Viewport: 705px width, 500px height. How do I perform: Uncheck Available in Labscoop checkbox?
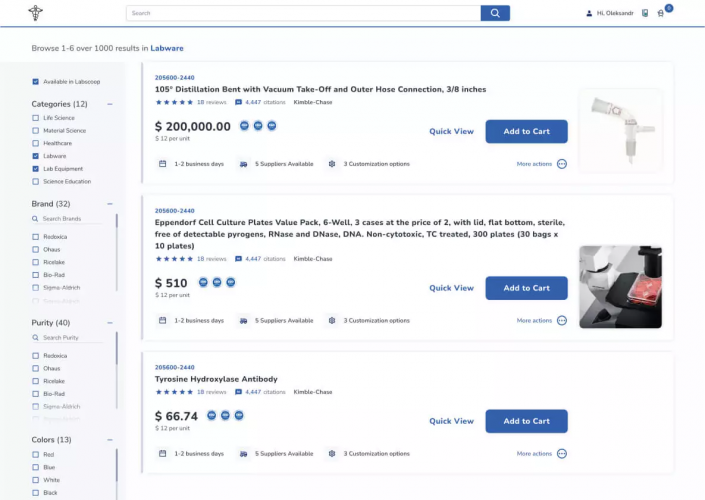pyautogui.click(x=36, y=82)
